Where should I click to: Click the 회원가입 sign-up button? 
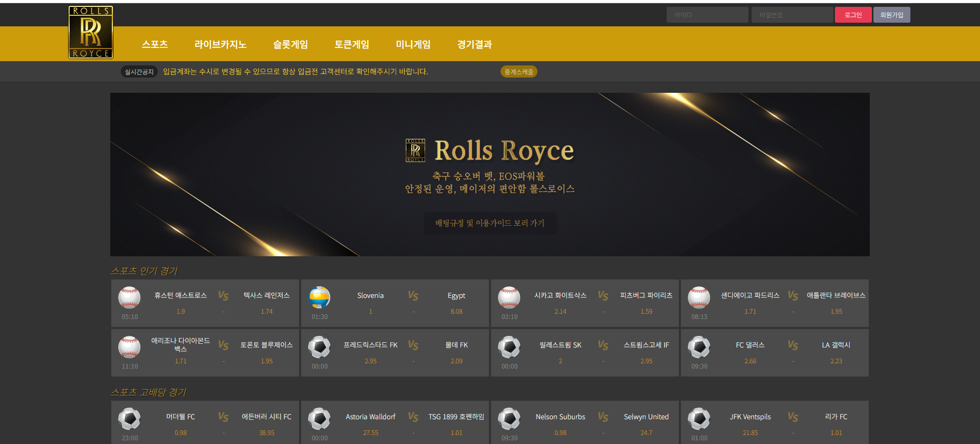(891, 15)
